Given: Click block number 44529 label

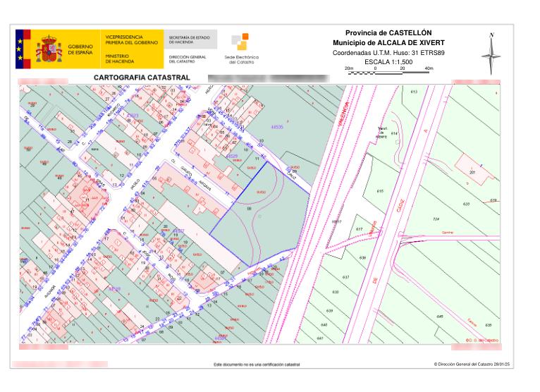Looking at the screenshot, I should point(232,157).
